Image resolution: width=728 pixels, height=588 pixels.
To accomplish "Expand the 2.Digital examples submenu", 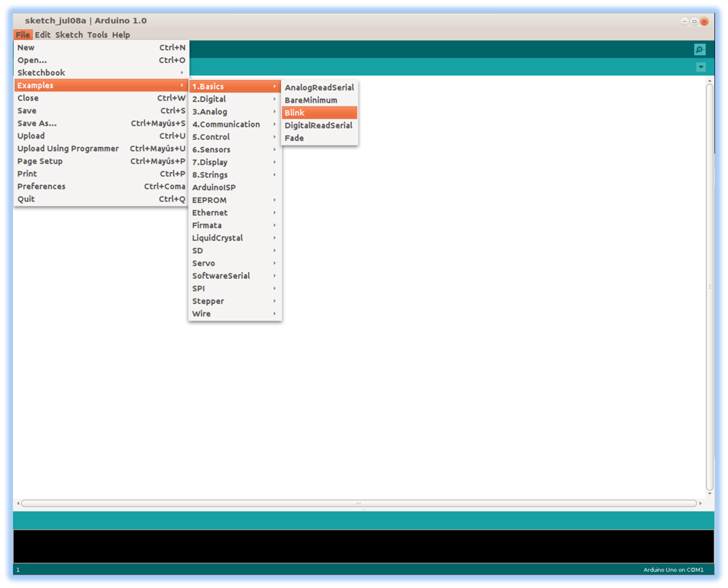I will click(x=235, y=99).
